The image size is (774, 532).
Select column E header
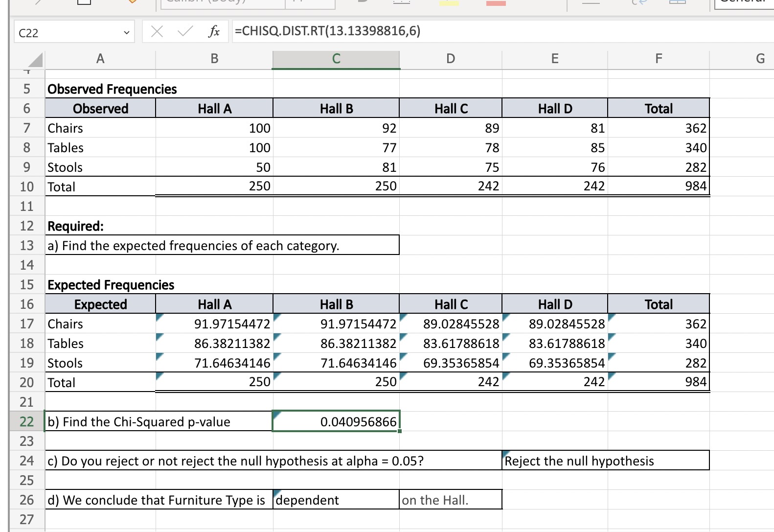pyautogui.click(x=554, y=59)
